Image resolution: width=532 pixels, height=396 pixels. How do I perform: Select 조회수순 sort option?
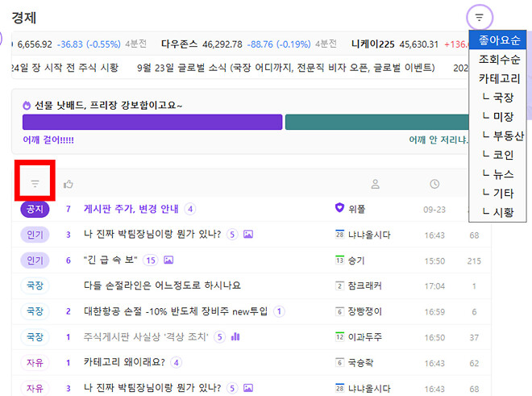point(497,60)
